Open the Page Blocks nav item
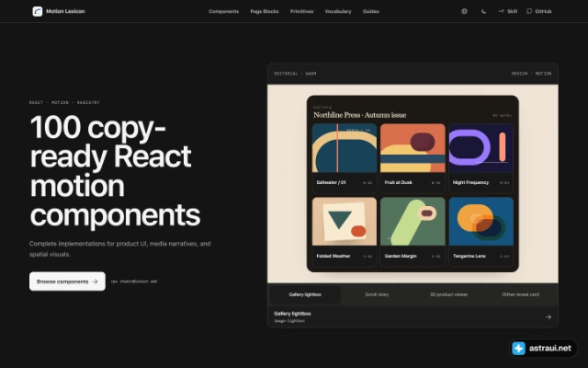The image size is (588, 368). tap(265, 11)
